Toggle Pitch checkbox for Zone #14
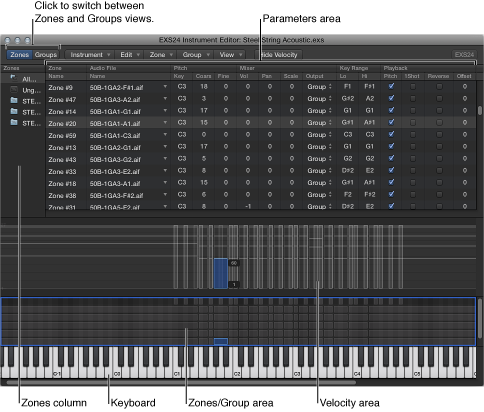Viewport: 484px width, 412px height. (391, 110)
